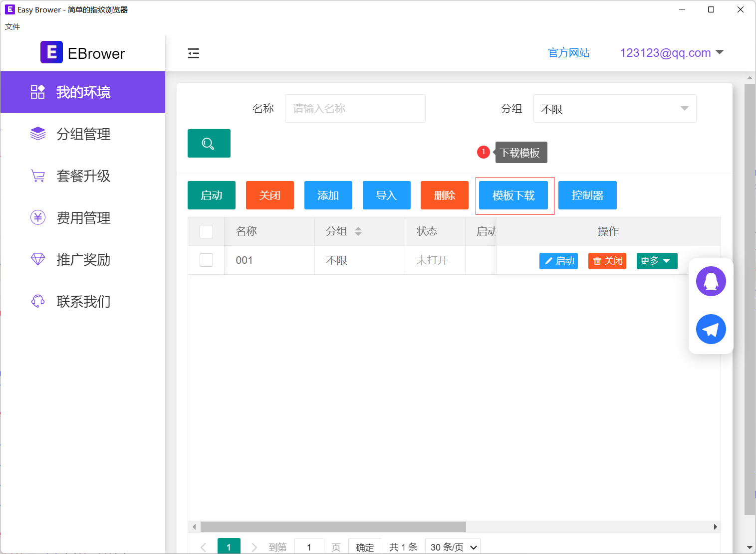Open 30 条/页 page size dropdown
The width and height of the screenshot is (756, 554).
pos(453,547)
